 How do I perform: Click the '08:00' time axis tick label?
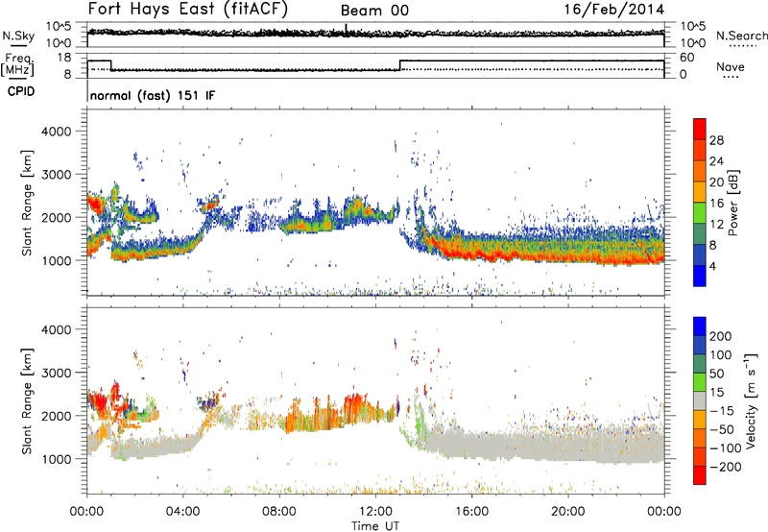click(x=279, y=512)
